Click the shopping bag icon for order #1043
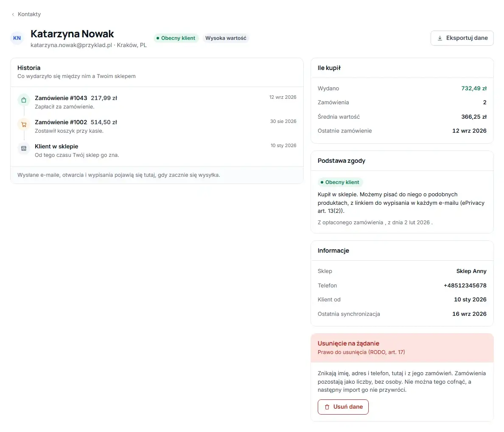 point(24,100)
